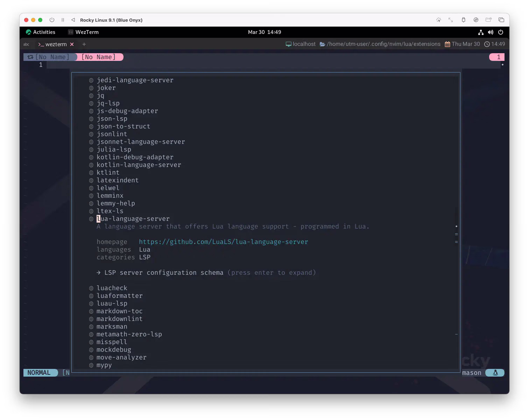
Task: Select the lemmy-help package
Action: tap(116, 203)
